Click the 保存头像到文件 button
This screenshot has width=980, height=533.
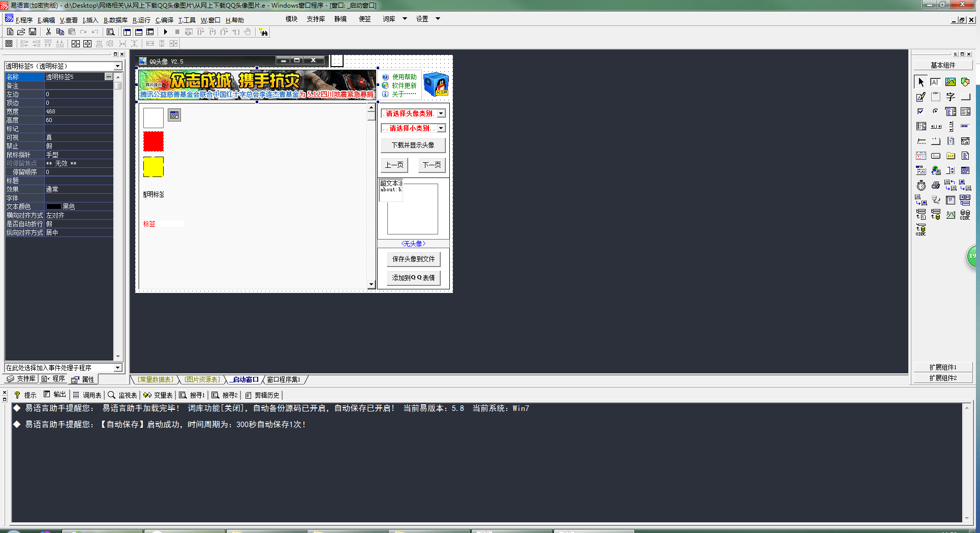tap(414, 259)
